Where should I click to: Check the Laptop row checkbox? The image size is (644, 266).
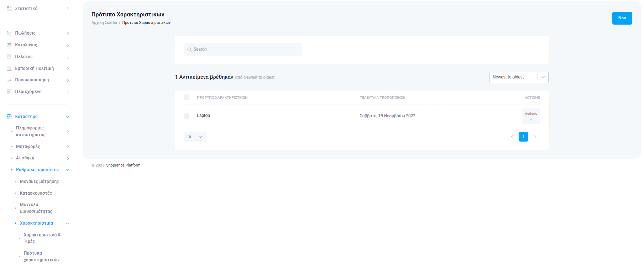[186, 116]
